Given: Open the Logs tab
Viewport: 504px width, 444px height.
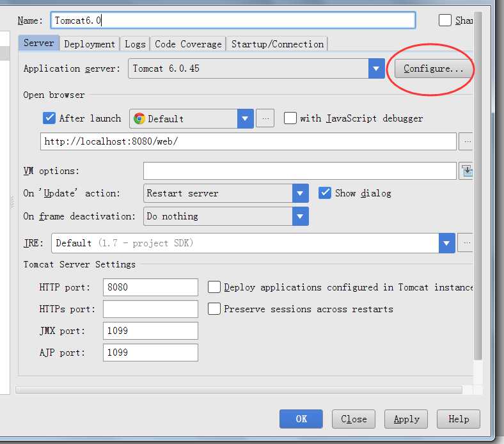Looking at the screenshot, I should [135, 44].
